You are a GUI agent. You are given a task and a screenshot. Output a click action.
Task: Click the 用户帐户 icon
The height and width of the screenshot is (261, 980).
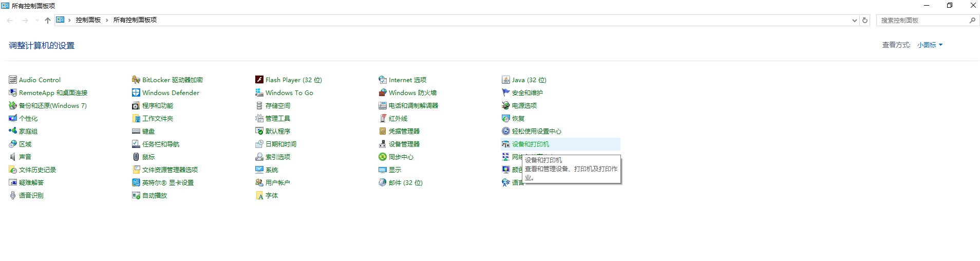[259, 182]
